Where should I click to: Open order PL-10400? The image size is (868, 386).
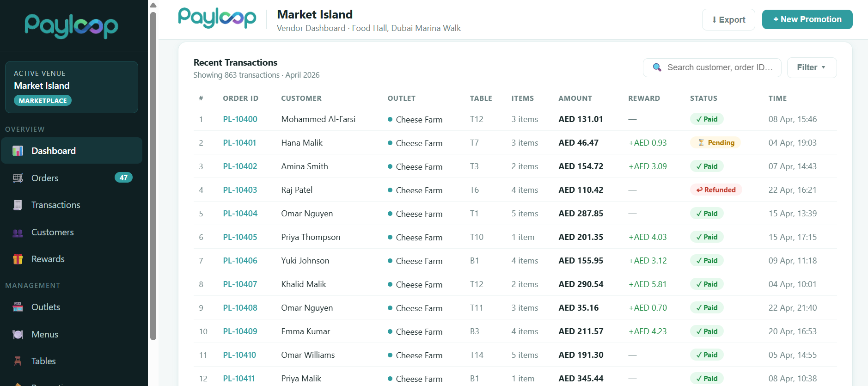click(240, 119)
